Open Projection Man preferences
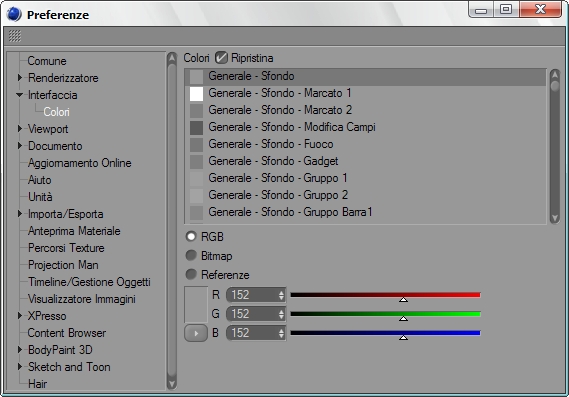569x397 pixels. pyautogui.click(x=63, y=265)
